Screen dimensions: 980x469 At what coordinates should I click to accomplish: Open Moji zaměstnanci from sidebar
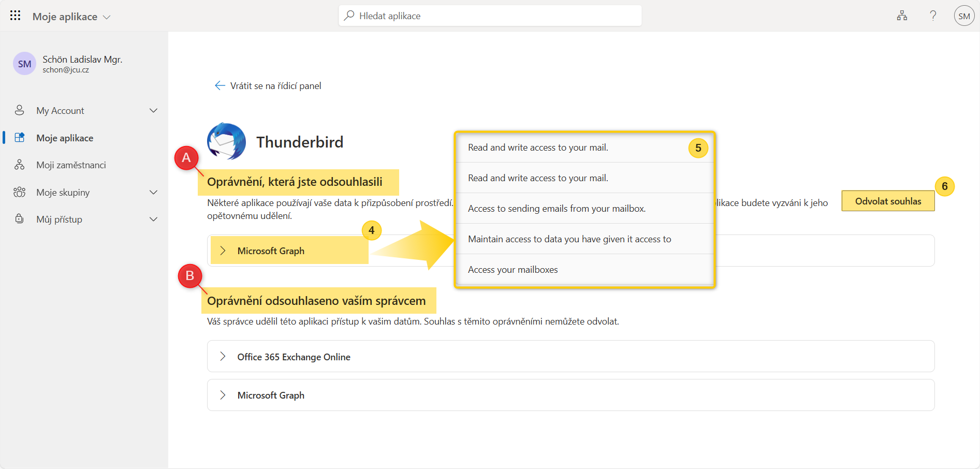71,165
